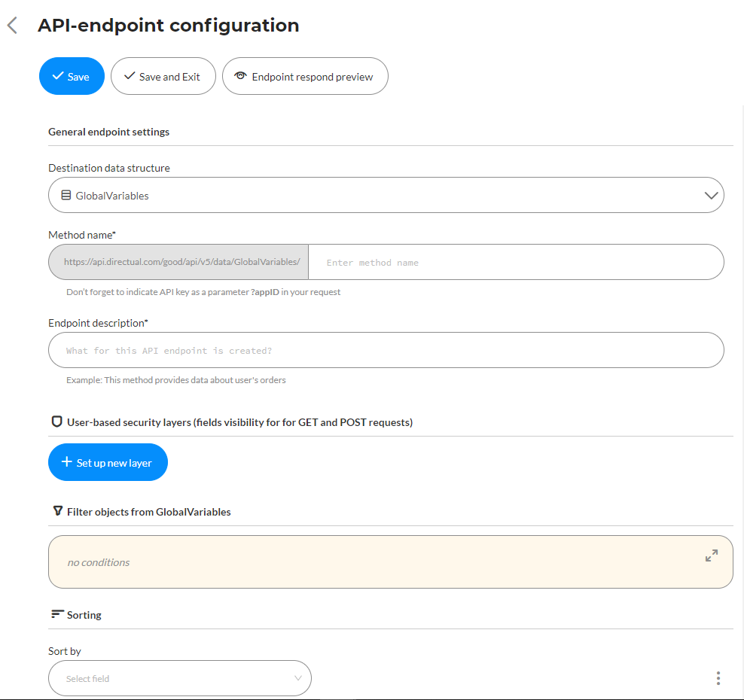
Task: Click Set up new layer button
Action: tap(108, 462)
